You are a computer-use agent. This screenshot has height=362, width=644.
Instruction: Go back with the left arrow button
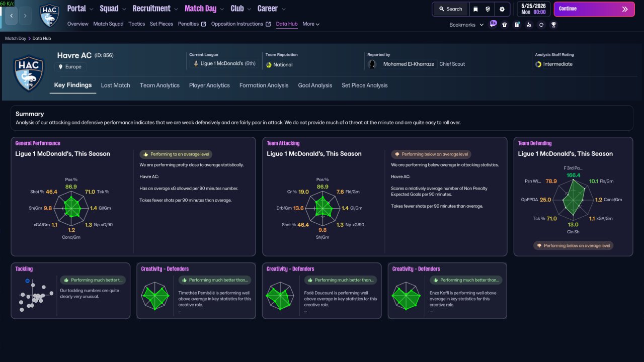pyautogui.click(x=12, y=16)
